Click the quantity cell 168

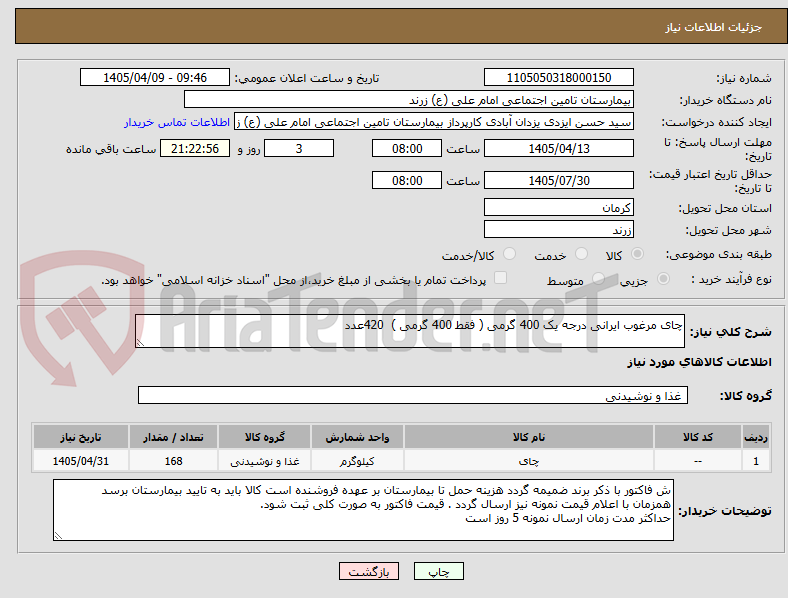(173, 461)
